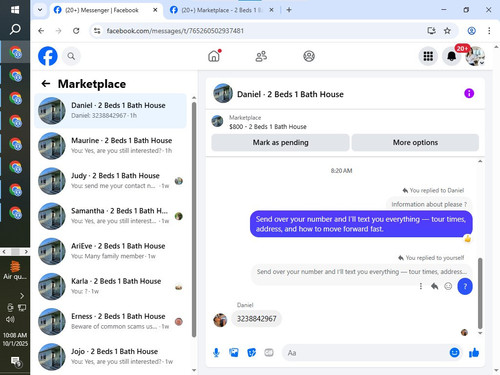Click the browser back arrow

click(41, 31)
